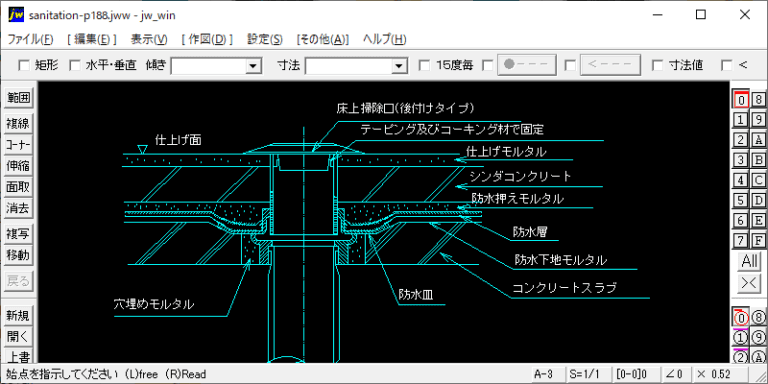Select layer 0 square button
768x384 pixels.
click(742, 100)
